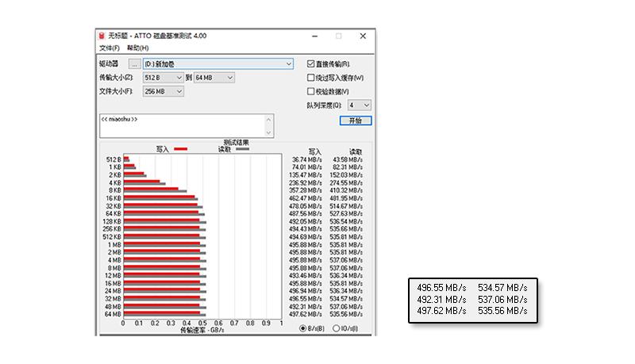
Task: Click the 512 B row read value 43.58 MB/s
Action: click(348, 159)
